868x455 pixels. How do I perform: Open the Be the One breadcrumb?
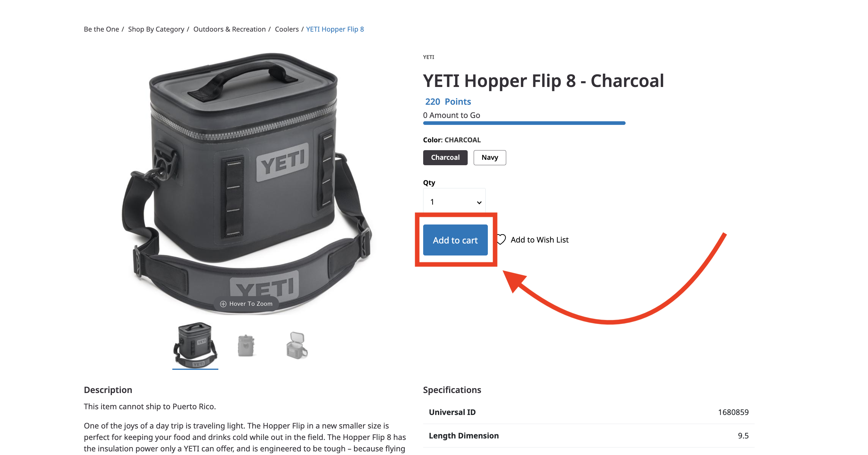[101, 29]
